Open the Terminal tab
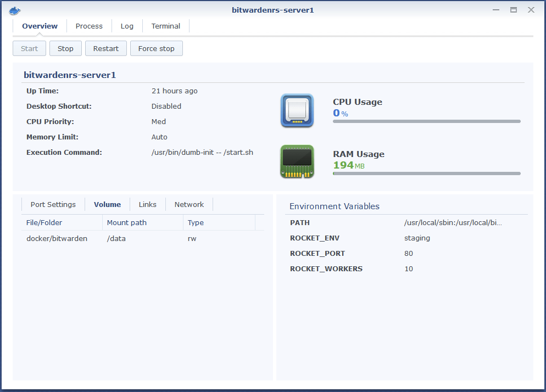Viewport: 546px width, 392px height. 166,26
